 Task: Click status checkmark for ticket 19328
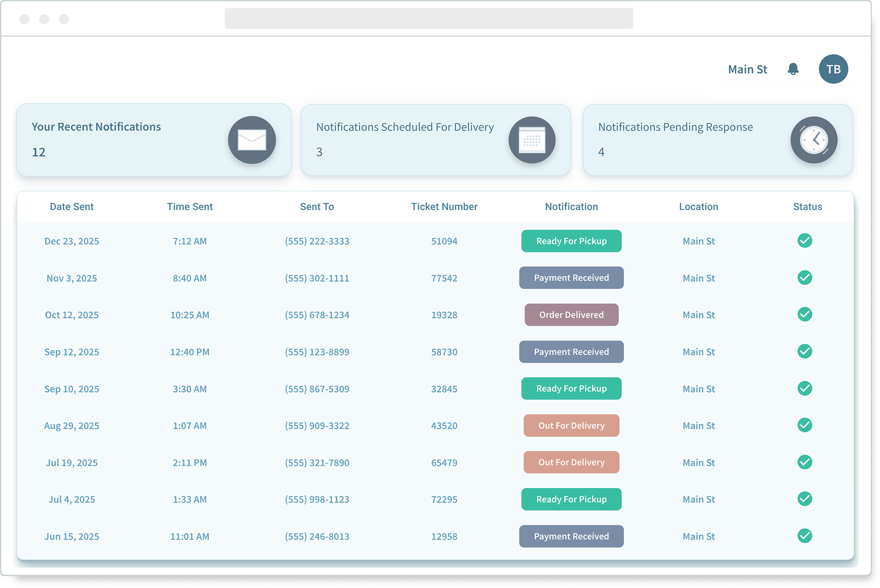[805, 314]
